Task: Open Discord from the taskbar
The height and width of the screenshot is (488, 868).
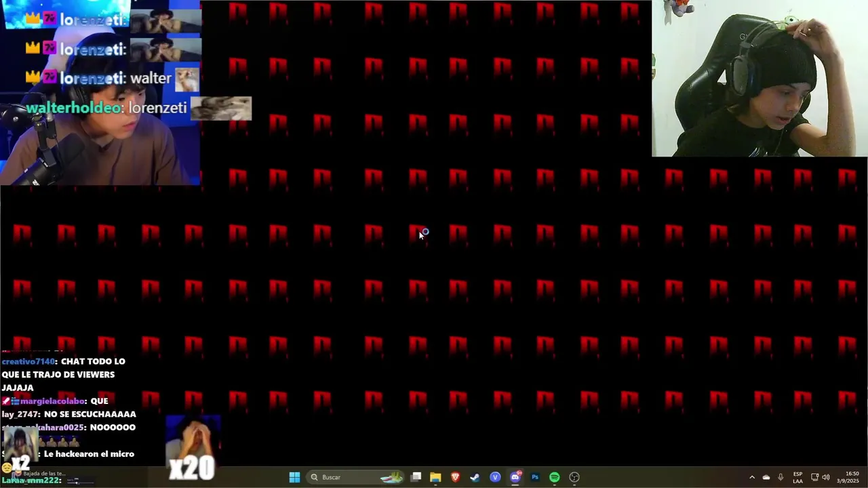Action: 515,477
